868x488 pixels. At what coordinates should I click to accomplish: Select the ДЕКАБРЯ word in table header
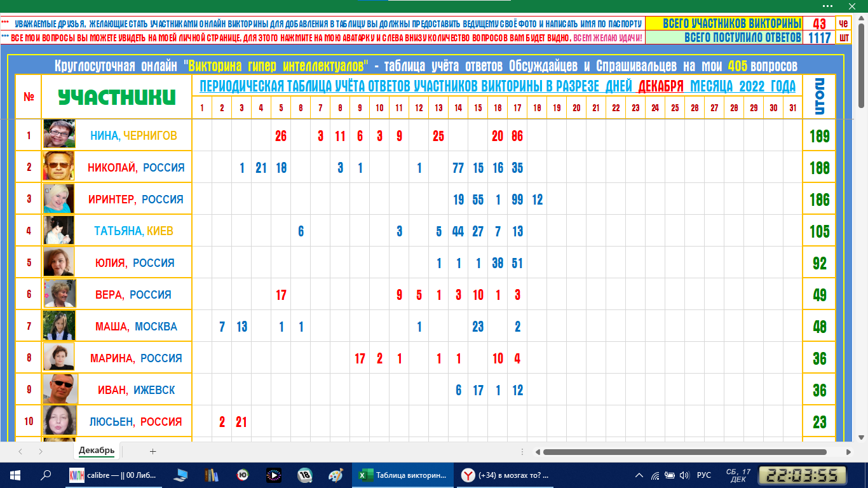click(661, 86)
